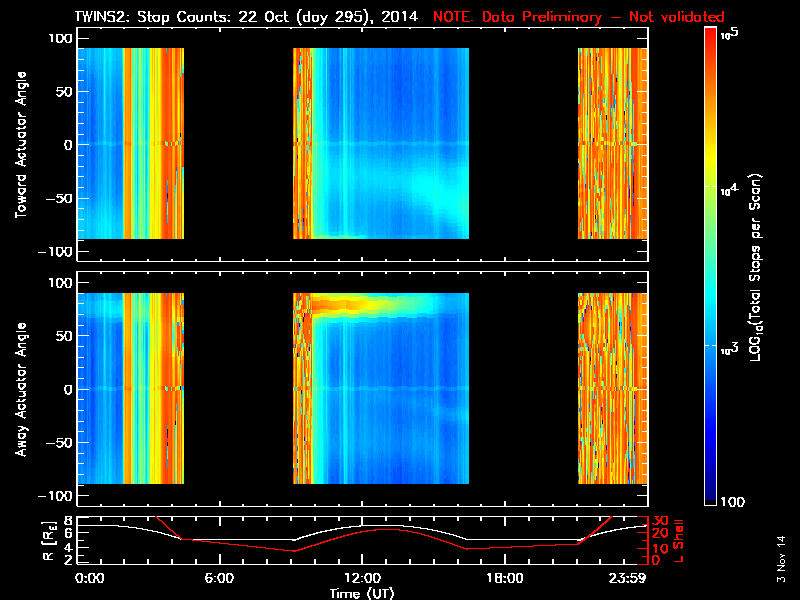The width and height of the screenshot is (800, 600).
Task: Click the vertical rainbow color bar
Action: coord(711,268)
